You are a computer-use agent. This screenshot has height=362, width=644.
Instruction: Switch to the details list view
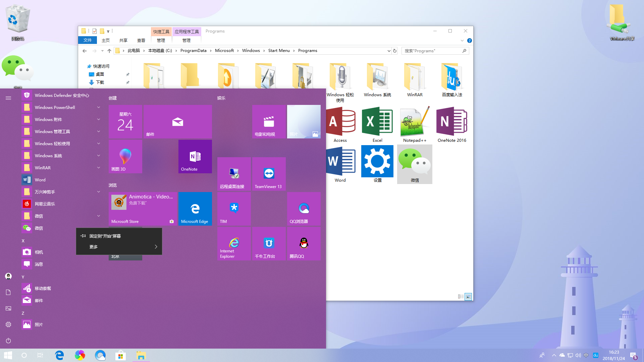pyautogui.click(x=461, y=297)
